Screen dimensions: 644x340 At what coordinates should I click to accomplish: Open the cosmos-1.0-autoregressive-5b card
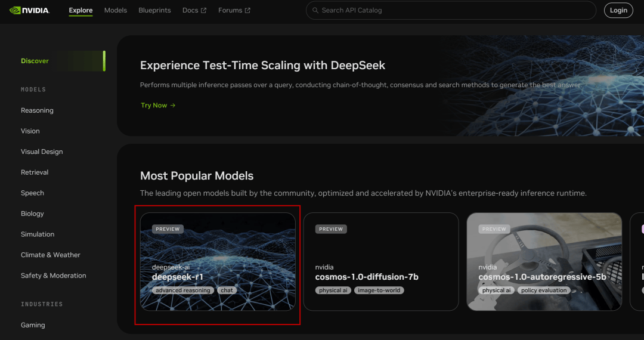click(544, 261)
